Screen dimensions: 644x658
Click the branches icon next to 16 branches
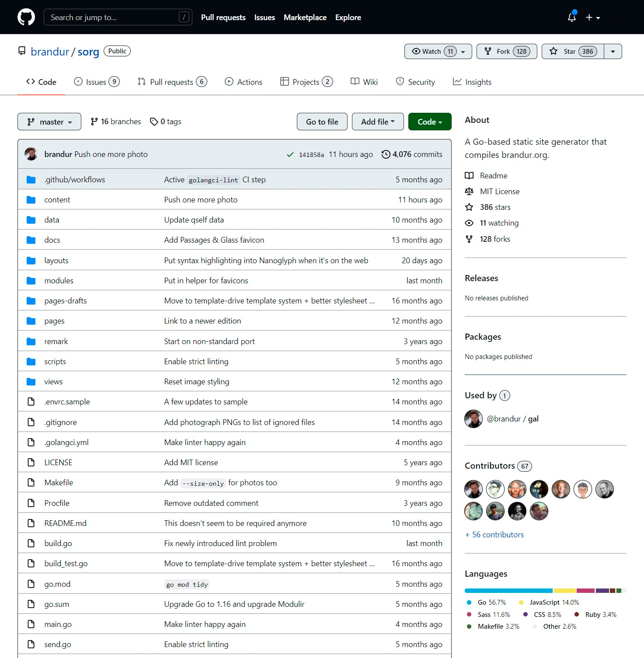coord(94,122)
